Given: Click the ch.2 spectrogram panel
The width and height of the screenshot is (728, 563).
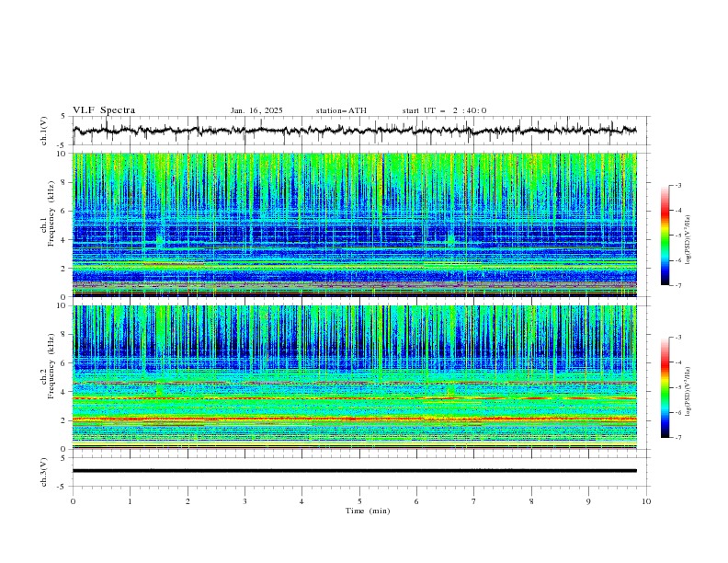Looking at the screenshot, I should 354,377.
